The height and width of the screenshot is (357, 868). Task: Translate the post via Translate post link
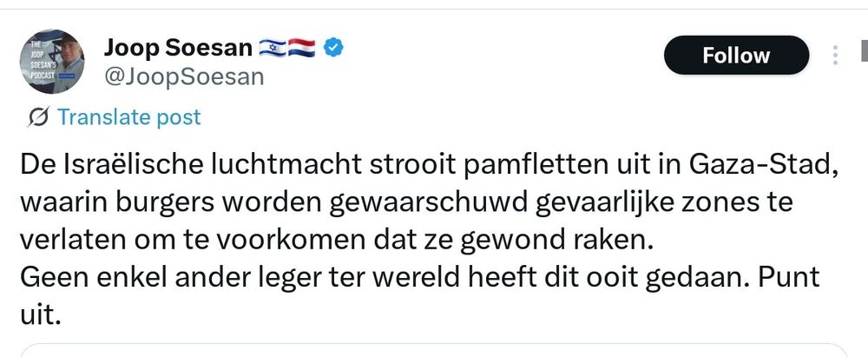(129, 117)
